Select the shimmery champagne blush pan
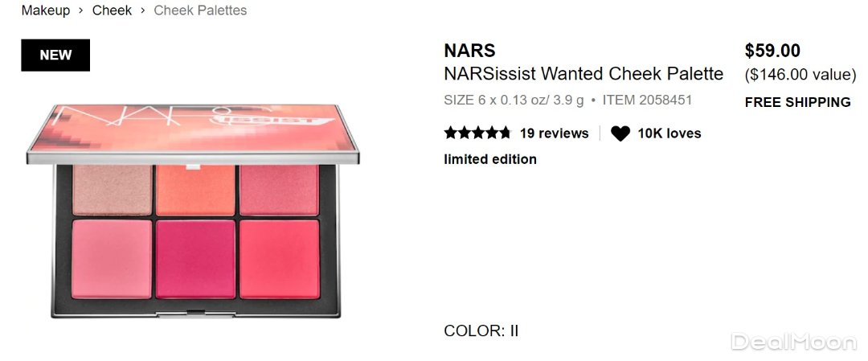 click(x=113, y=190)
